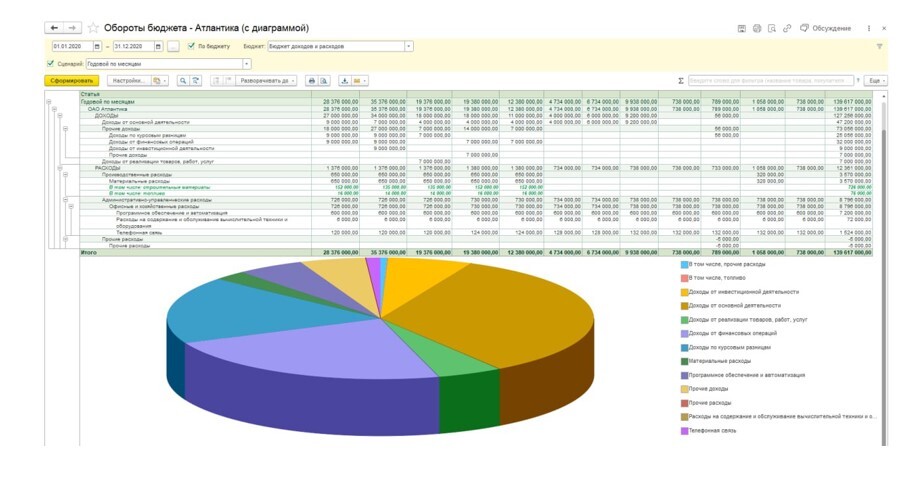This screenshot has height=501, width=913.
Task: Click the 'Сформировать' button
Action: coord(71,80)
